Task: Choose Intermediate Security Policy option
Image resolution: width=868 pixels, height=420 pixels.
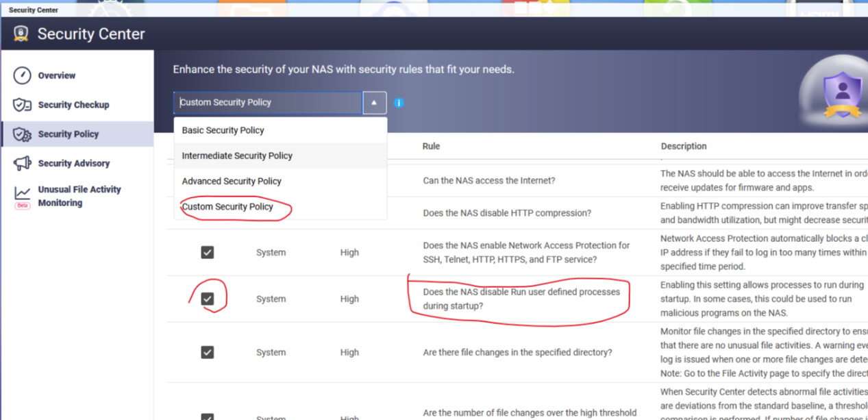Action: [x=280, y=156]
